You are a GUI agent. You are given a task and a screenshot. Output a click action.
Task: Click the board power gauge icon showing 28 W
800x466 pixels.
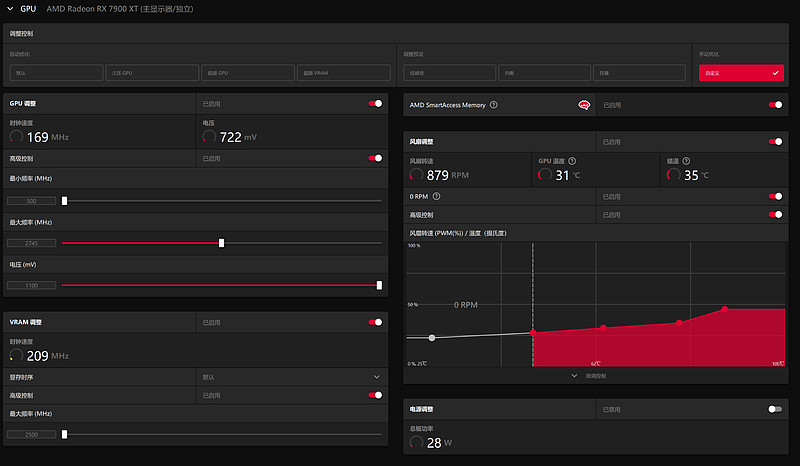click(x=416, y=442)
